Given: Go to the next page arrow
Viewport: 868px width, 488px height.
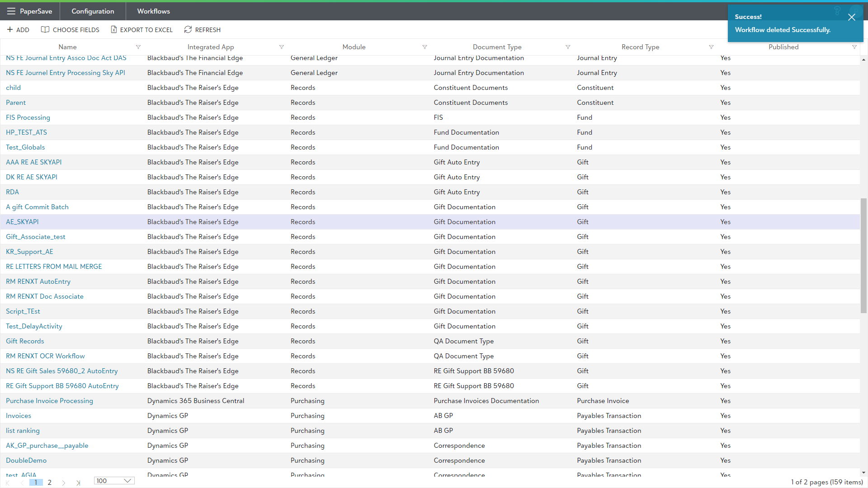Looking at the screenshot, I should [64, 483].
